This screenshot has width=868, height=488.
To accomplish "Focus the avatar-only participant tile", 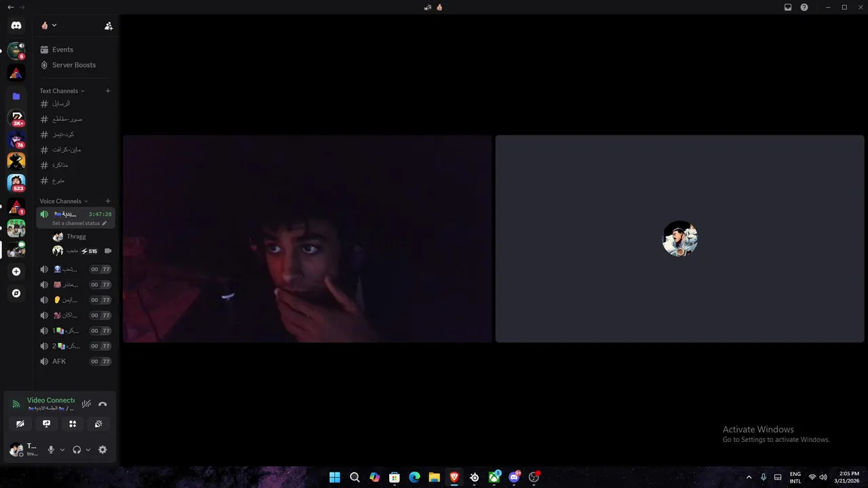I will 679,239.
